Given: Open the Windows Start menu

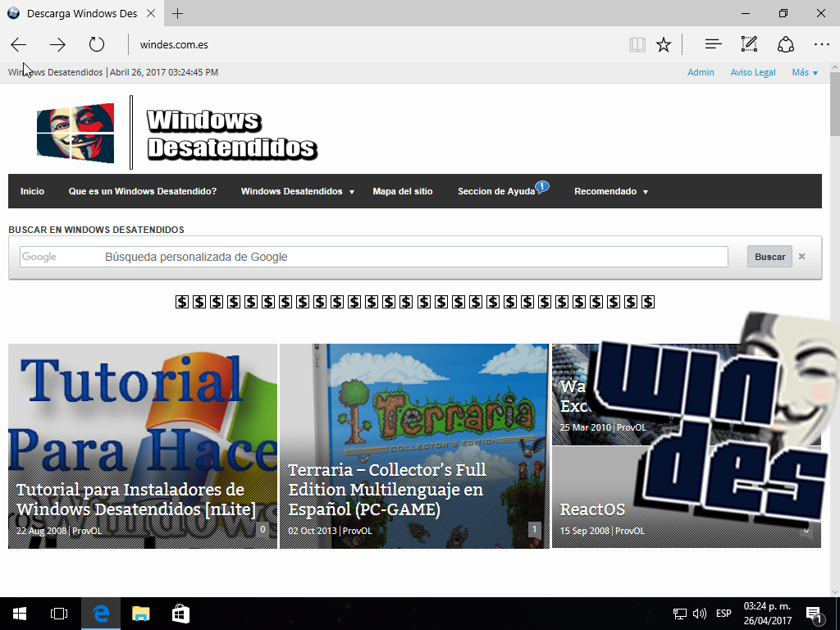Looking at the screenshot, I should pos(20,614).
